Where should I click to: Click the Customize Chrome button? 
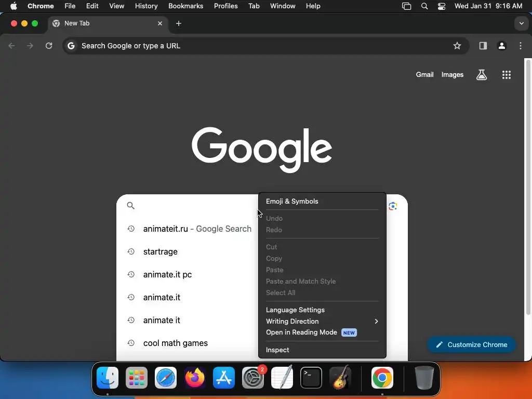point(471,345)
